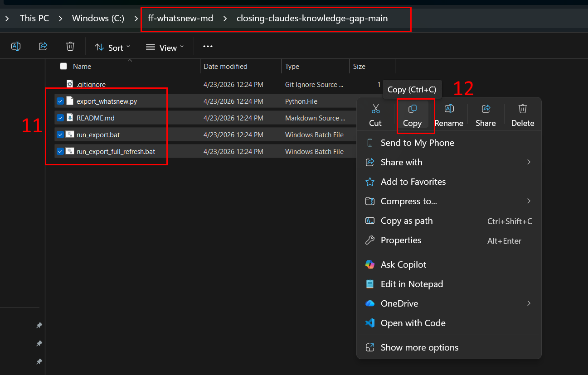Select the .gitignore file name
The height and width of the screenshot is (375, 588).
[x=91, y=84]
